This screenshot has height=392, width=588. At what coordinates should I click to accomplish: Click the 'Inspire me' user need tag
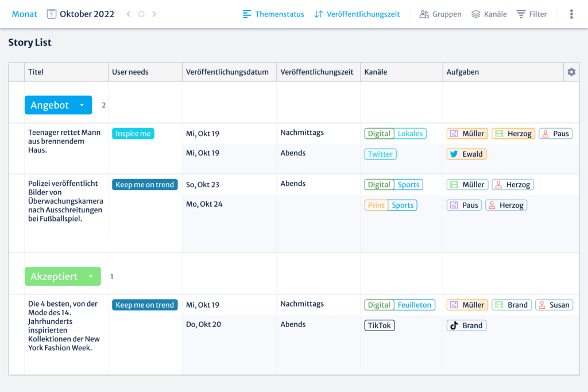(x=133, y=134)
